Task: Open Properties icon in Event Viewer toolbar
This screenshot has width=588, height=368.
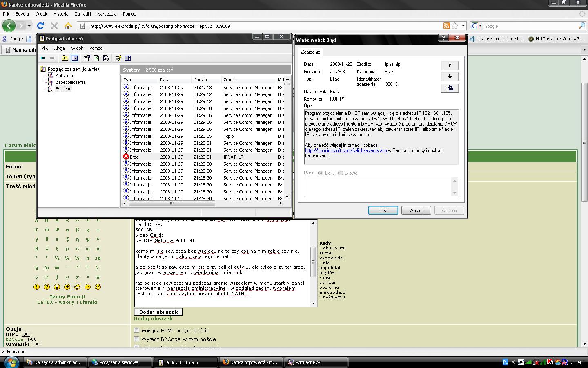Action: [87, 58]
